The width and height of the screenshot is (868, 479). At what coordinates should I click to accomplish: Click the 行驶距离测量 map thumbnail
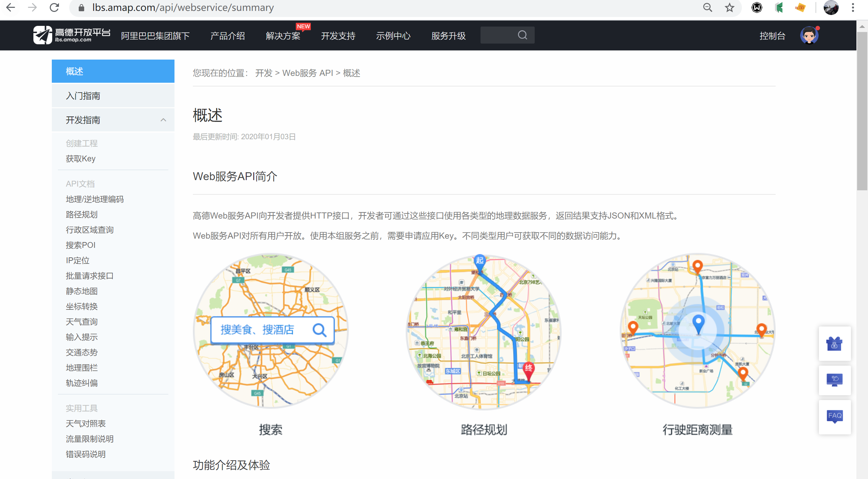[x=698, y=330]
